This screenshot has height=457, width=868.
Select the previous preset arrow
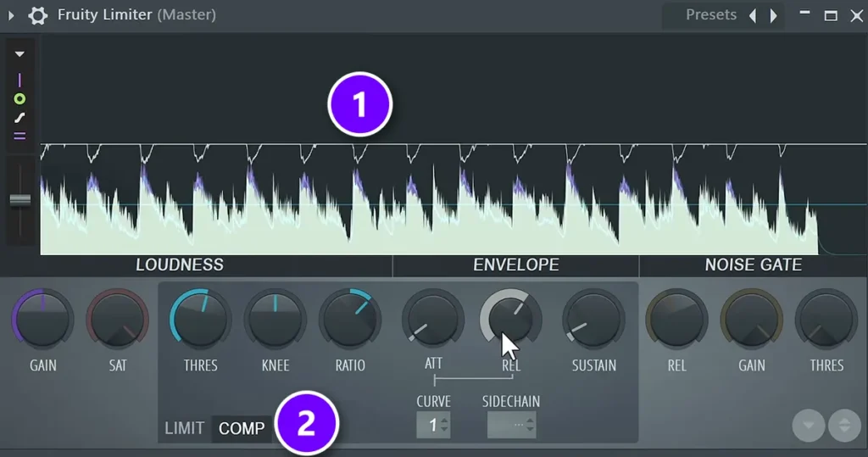point(753,15)
